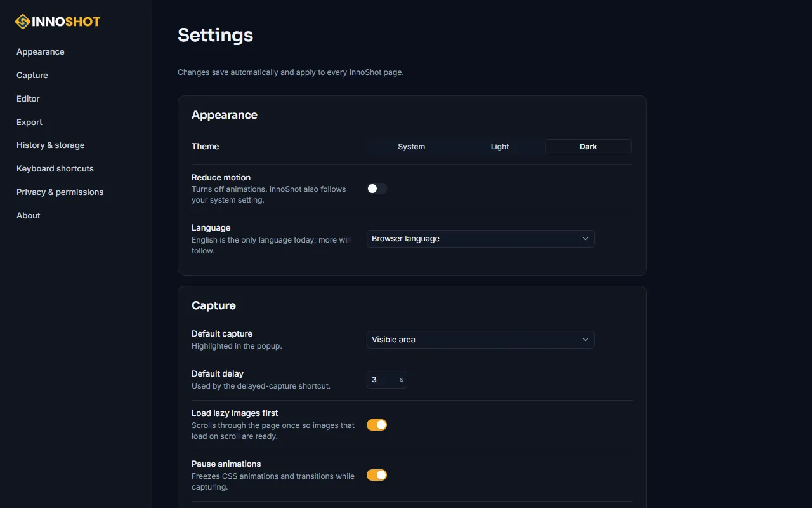Click the Theme row label

pos(206,147)
